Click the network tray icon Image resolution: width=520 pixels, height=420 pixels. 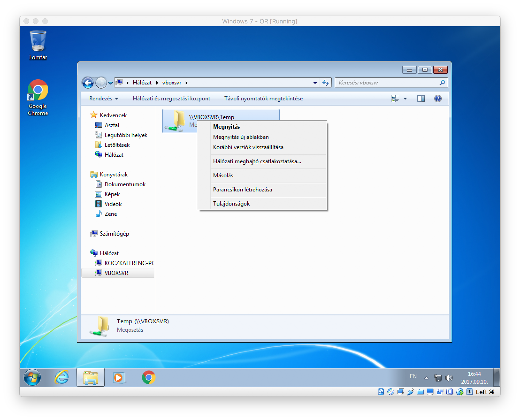point(438,378)
